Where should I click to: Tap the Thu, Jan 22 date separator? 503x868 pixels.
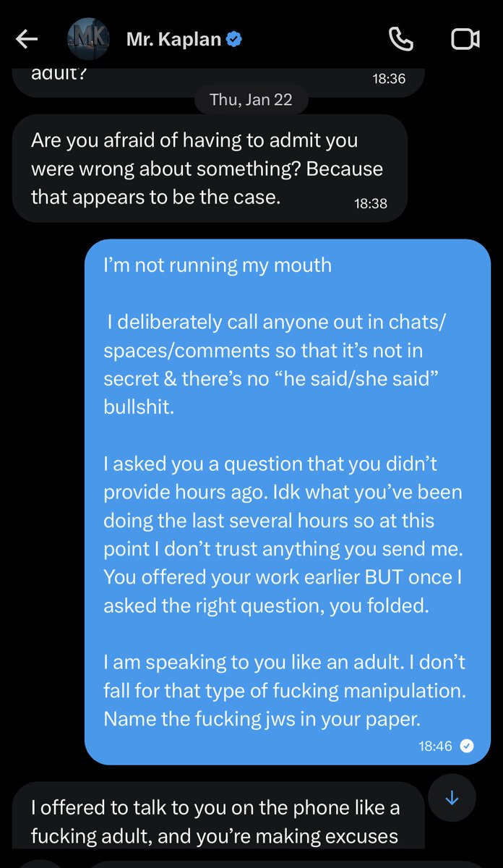coord(251,100)
